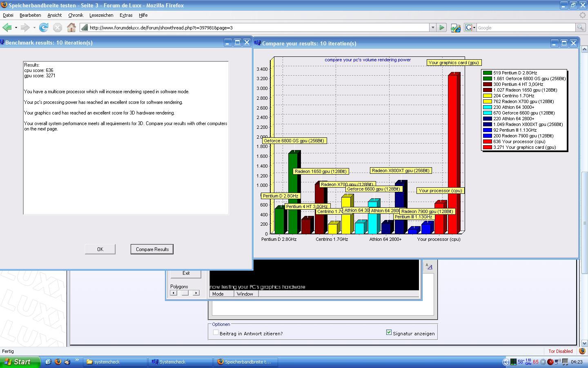588x368 pixels.
Task: Click in the Google search box
Action: 526,27
